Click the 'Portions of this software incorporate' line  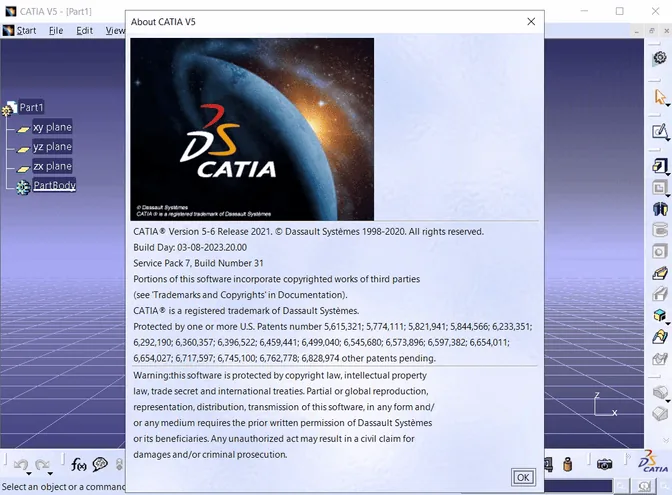click(x=276, y=279)
